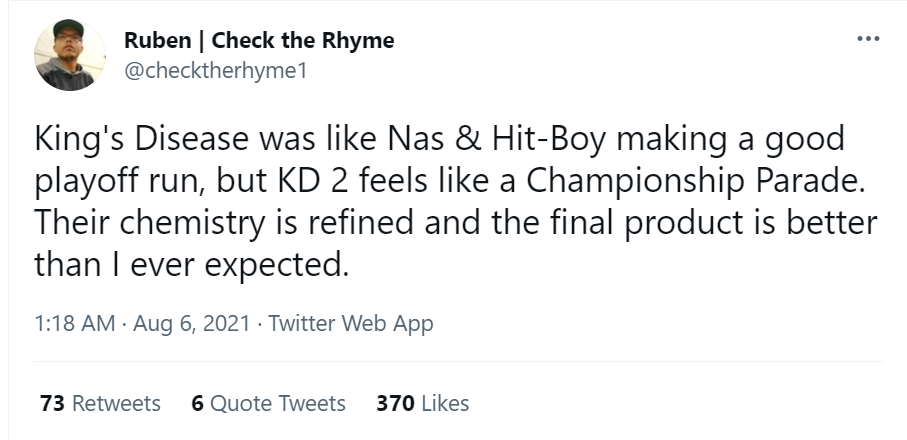The image size is (907, 440).
Task: Click the number 6 quote count
Action: coord(197,404)
